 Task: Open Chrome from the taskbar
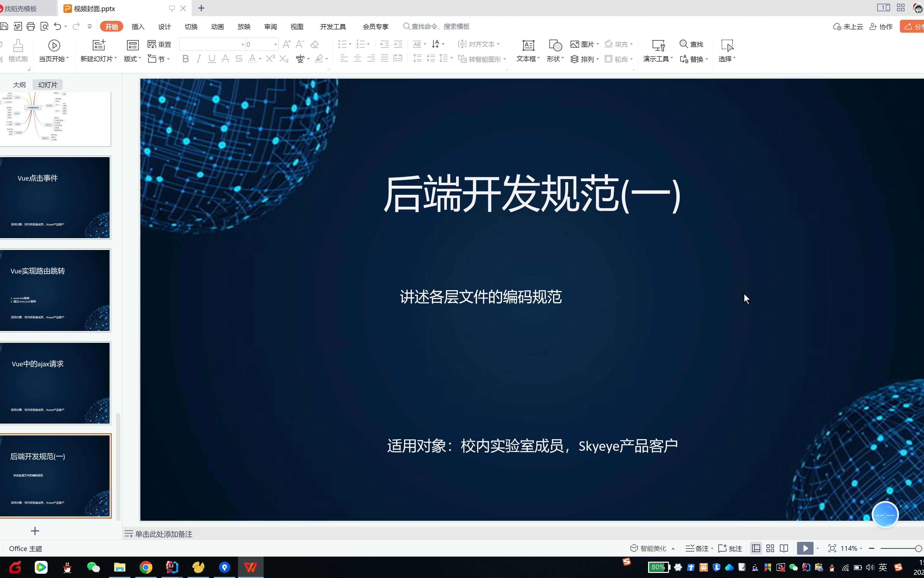tap(145, 567)
